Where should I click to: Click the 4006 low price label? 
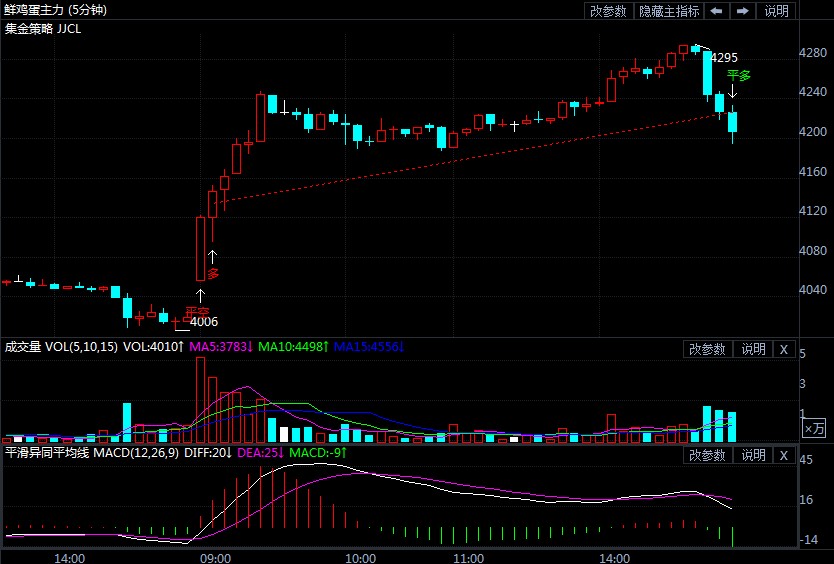pos(204,321)
